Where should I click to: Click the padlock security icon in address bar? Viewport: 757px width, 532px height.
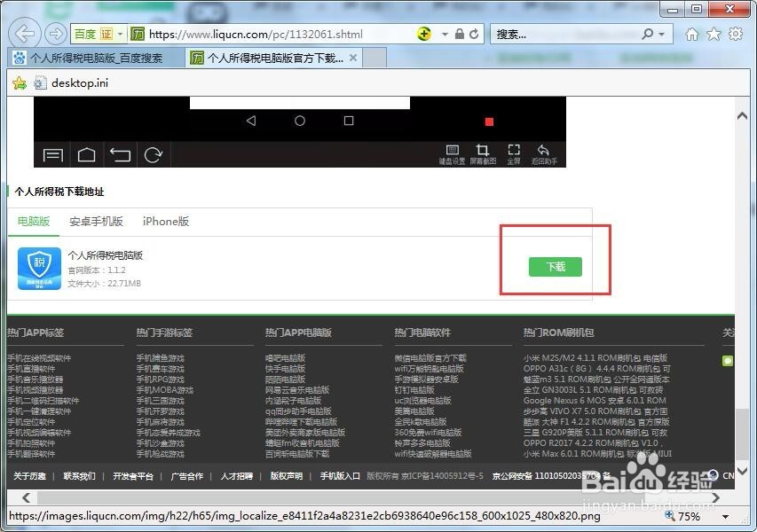460,34
